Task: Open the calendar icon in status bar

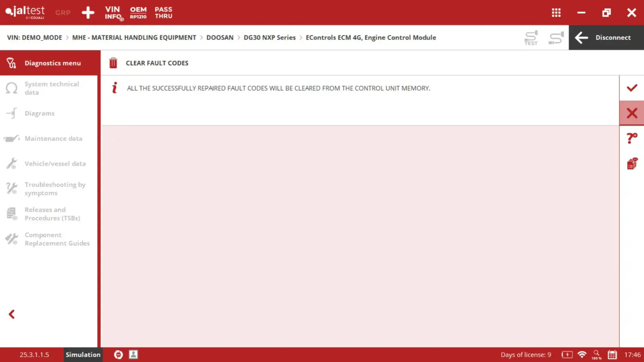Action: click(612, 354)
